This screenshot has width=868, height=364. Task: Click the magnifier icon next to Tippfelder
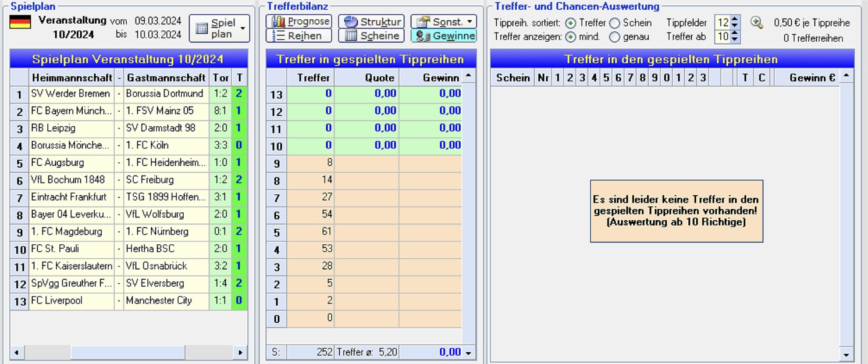(756, 23)
